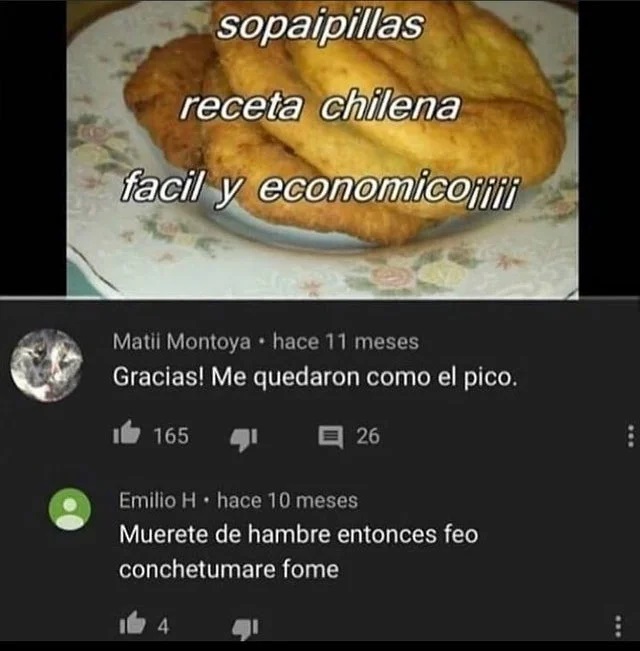Like Matii Montoya's comment
The image size is (640, 651).
[126, 433]
